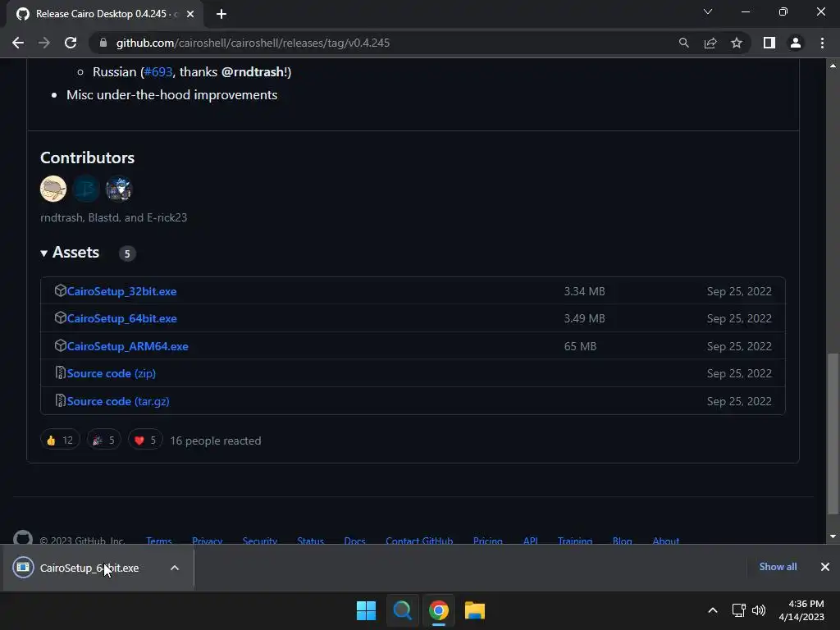
Task: Open GitHub Security footer link
Action: [260, 541]
